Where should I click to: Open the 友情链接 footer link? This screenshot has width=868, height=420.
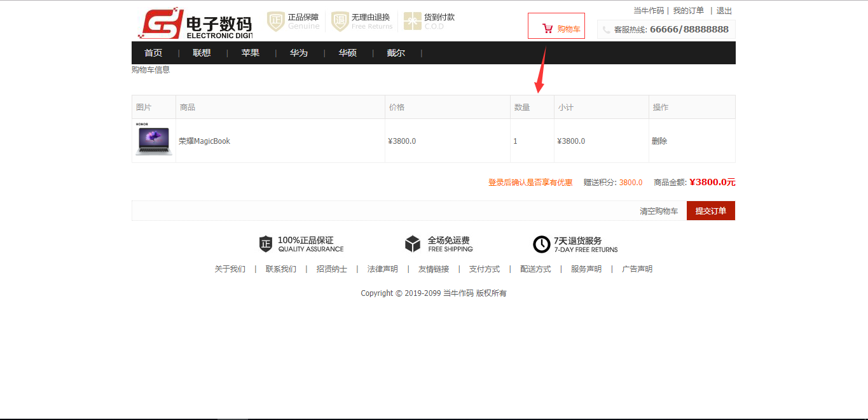pyautogui.click(x=434, y=269)
